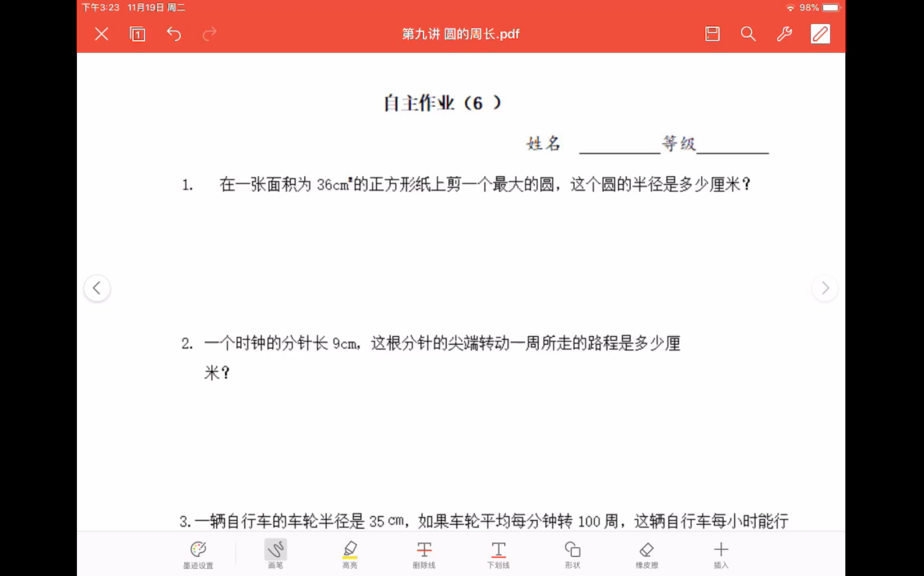Select the underline tool (下划线)

coord(498,555)
